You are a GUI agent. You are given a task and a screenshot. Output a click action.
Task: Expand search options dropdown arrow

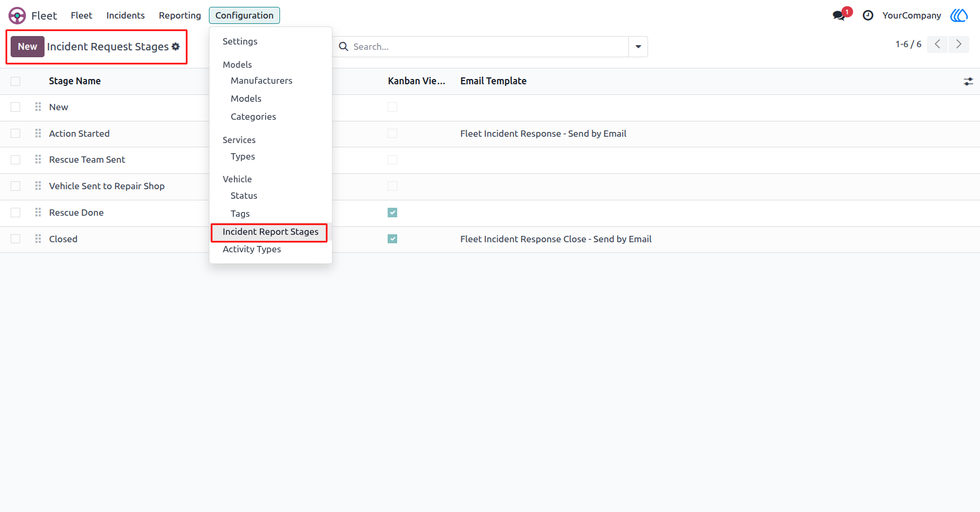point(638,47)
